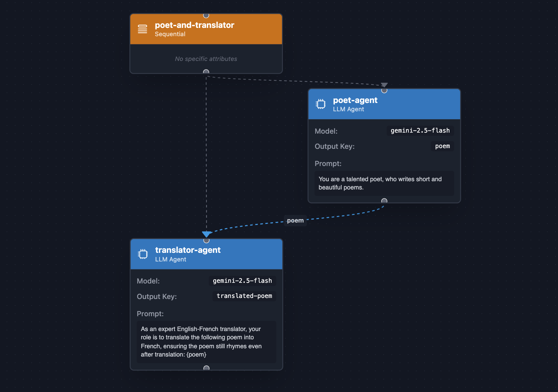
Task: Click top connector handle of poet-and-translator node
Action: coord(206,15)
